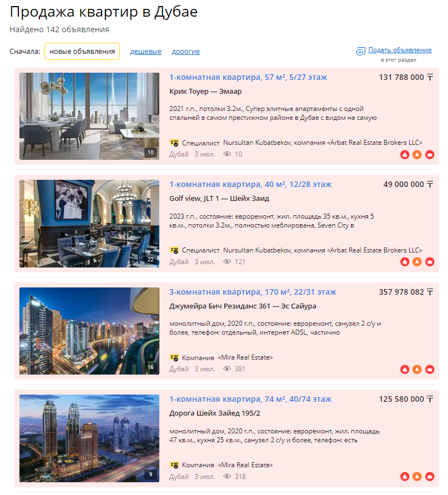
Task: Click the orange arrow-up icon on the 40 м² listing
Action: [417, 262]
